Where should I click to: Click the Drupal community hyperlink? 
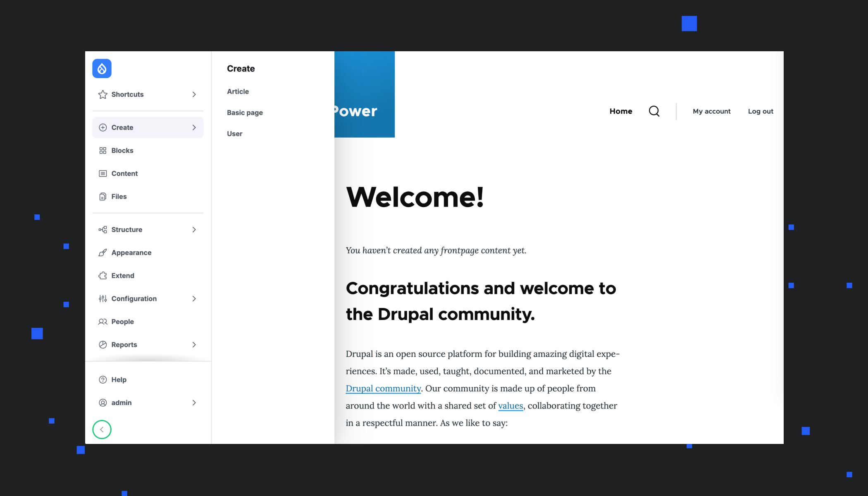[x=383, y=388]
